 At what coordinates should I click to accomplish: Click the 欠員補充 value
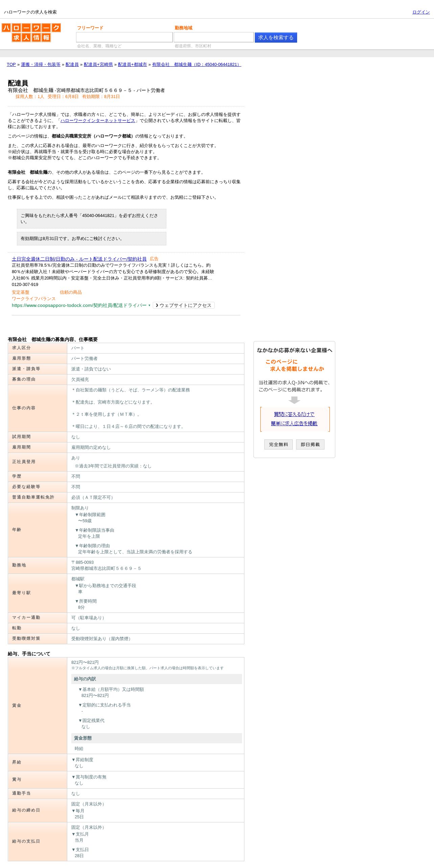[x=80, y=380]
